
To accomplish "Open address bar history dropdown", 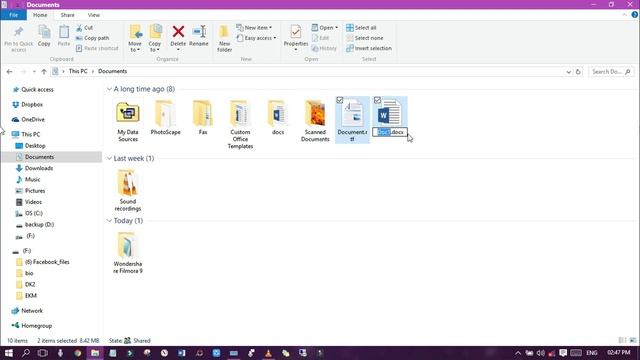I will click(x=569, y=72).
